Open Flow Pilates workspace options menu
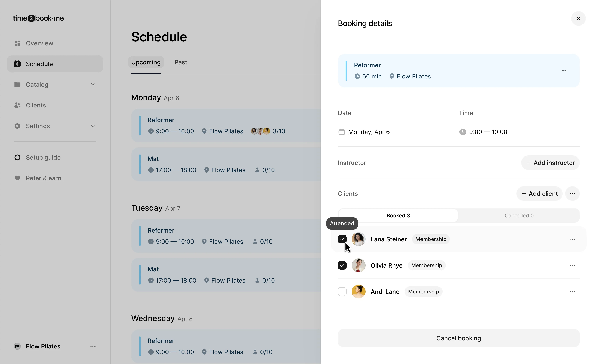The height and width of the screenshot is (364, 597). click(x=93, y=346)
